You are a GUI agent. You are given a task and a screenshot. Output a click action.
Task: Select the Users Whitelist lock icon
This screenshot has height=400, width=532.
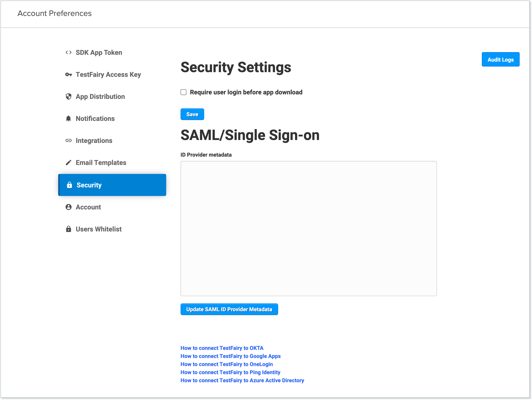69,229
